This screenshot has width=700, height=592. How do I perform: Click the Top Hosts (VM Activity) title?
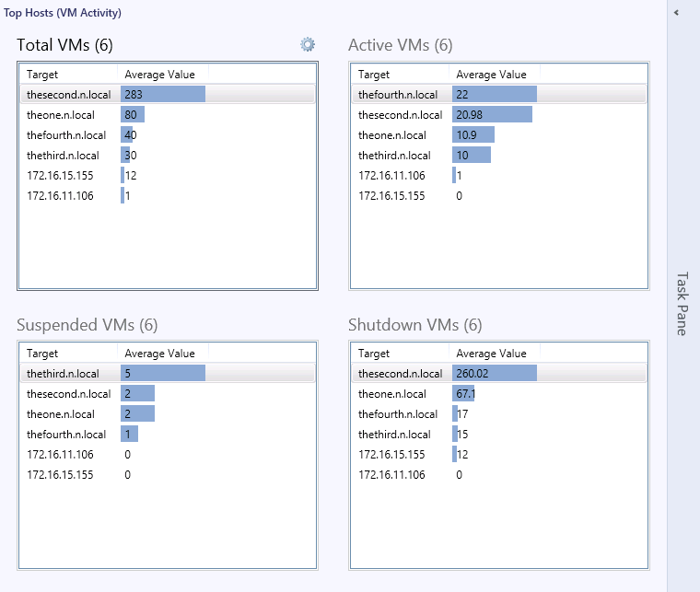pyautogui.click(x=63, y=13)
